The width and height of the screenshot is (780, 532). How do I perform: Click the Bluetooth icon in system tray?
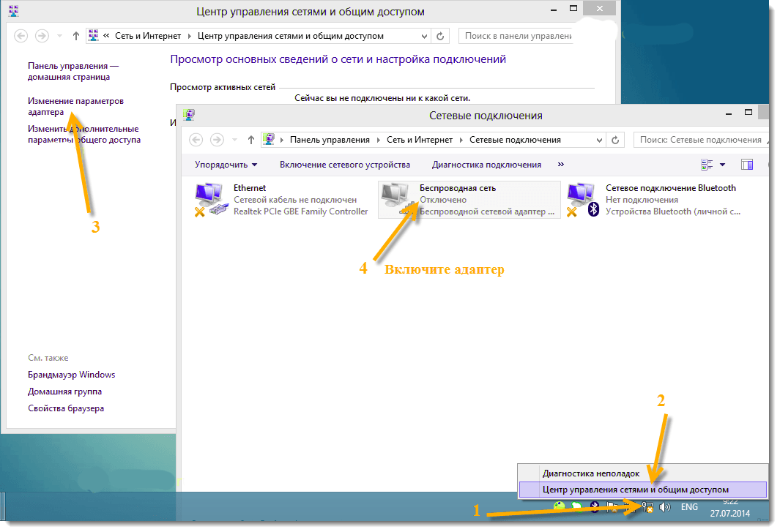[595, 506]
